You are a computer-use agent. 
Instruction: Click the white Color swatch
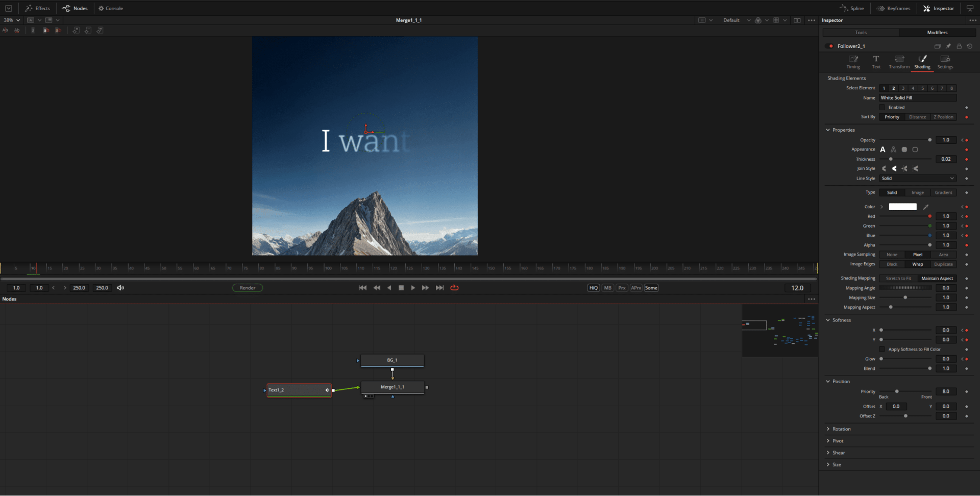pyautogui.click(x=902, y=207)
